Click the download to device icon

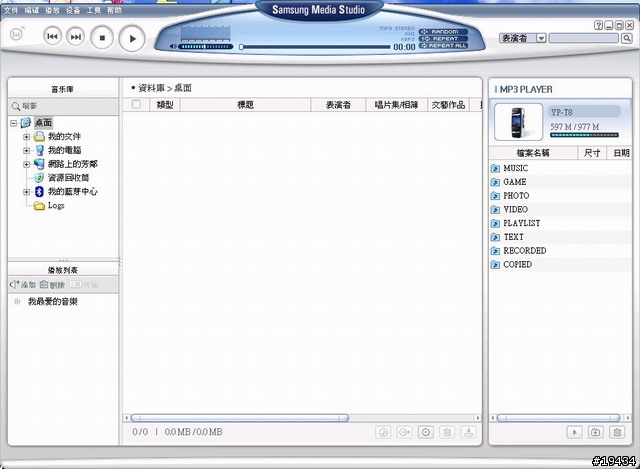pyautogui.click(x=469, y=432)
